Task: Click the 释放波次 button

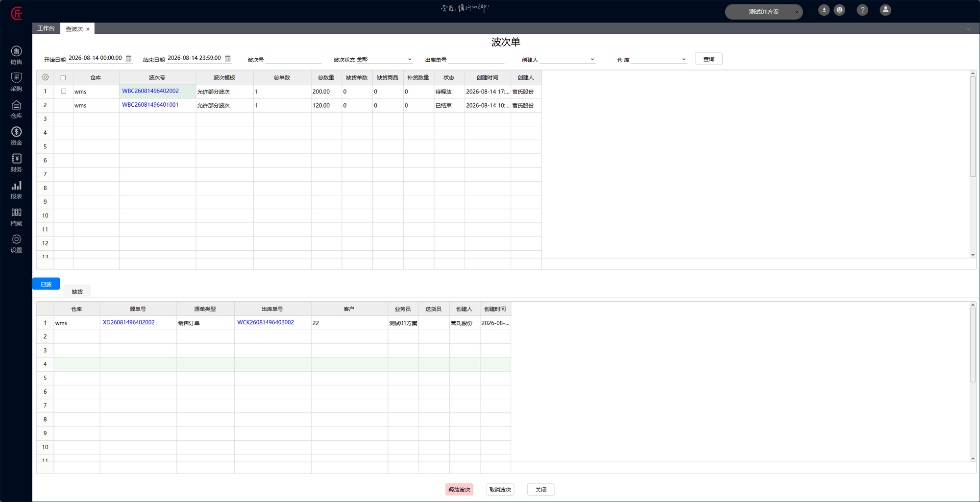Action: pos(459,489)
